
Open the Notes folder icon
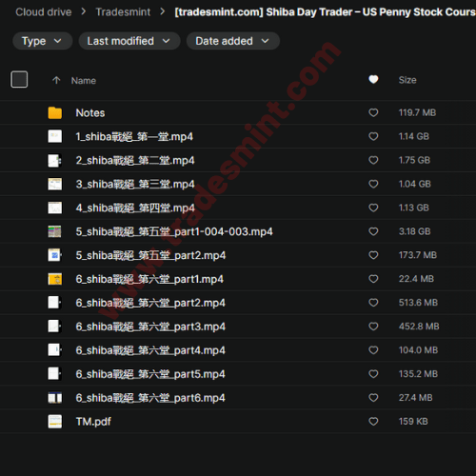(55, 113)
